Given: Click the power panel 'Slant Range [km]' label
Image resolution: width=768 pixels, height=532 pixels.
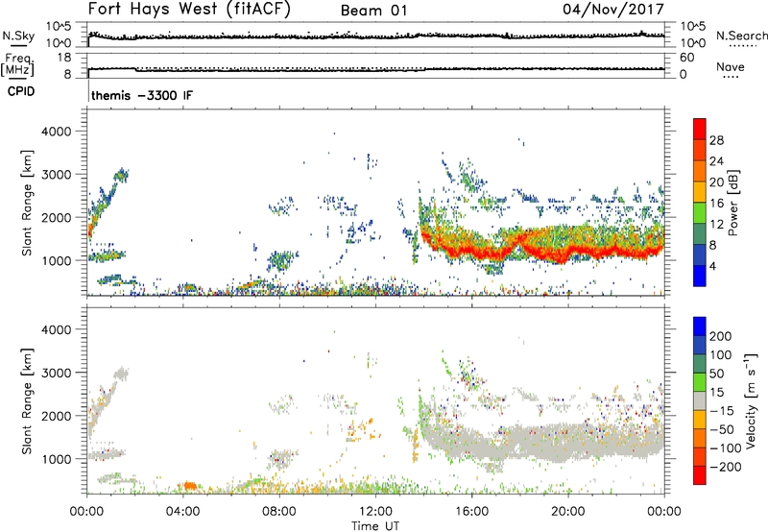Looking at the screenshot, I should [27, 203].
